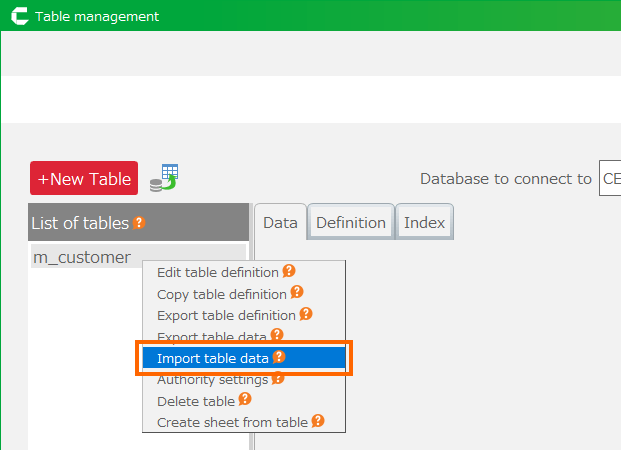Click help icon next to Create sheet from table
621x450 pixels.
(x=318, y=421)
